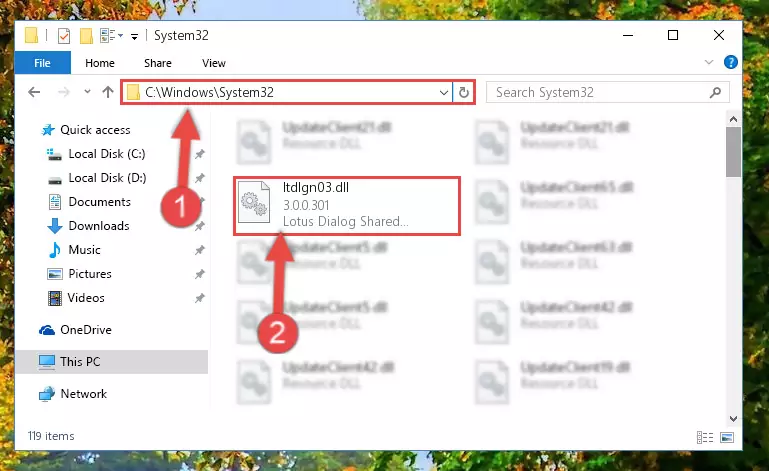769x471 pixels.
Task: Open Music in the sidebar
Action: 84,250
